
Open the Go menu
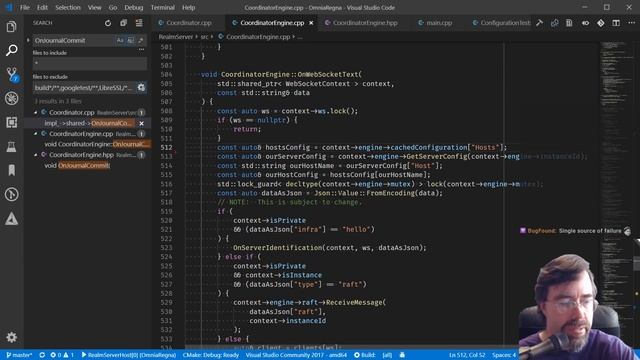113,7
